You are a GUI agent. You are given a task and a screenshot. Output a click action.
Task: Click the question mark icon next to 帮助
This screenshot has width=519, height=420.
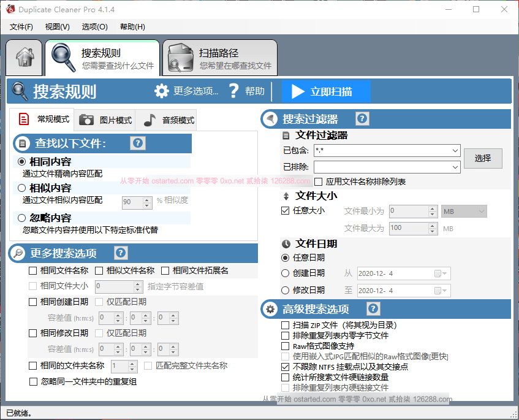coord(233,90)
